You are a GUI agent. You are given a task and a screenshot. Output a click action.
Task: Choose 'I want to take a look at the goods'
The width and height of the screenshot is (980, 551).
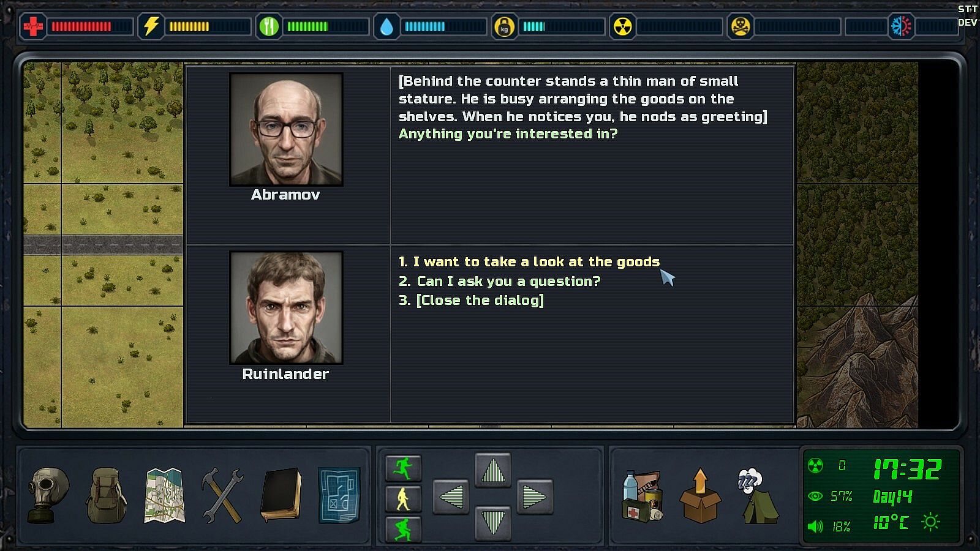pyautogui.click(x=529, y=261)
